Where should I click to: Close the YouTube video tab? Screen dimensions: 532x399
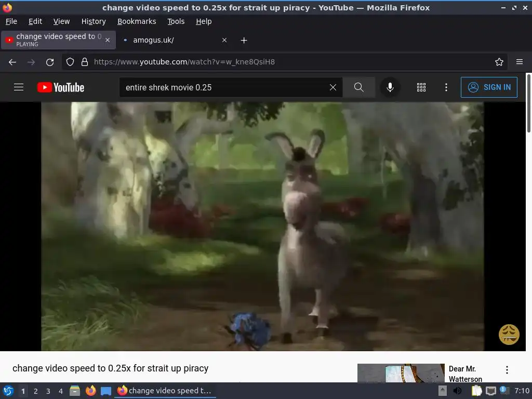[108, 40]
